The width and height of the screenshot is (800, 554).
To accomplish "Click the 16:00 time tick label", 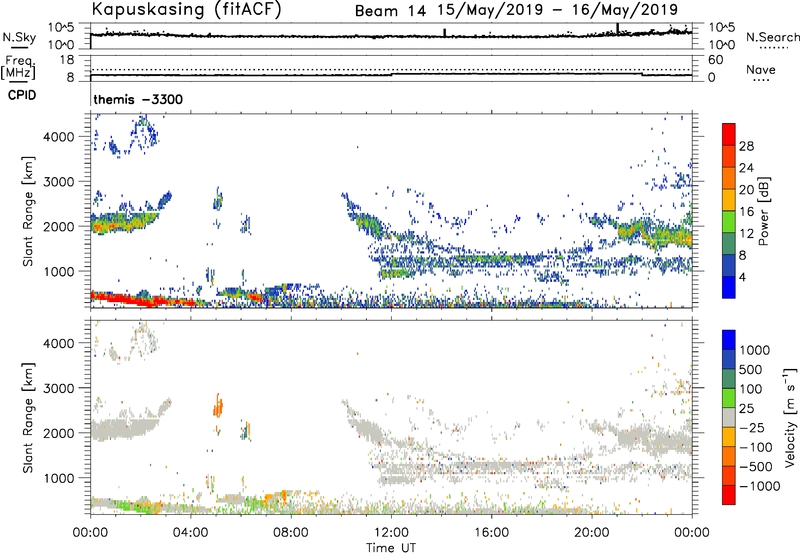I will click(491, 533).
